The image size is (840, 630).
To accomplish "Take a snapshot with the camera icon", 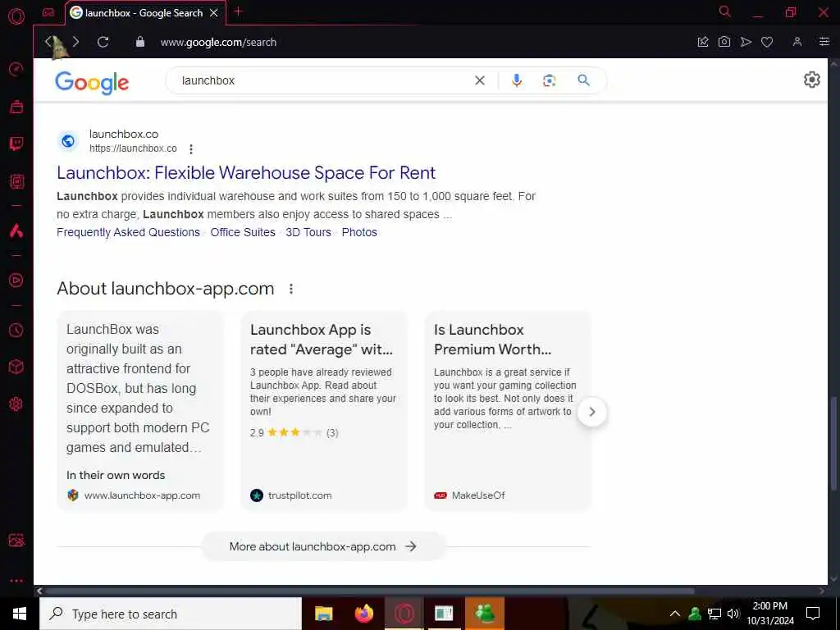I will (724, 42).
